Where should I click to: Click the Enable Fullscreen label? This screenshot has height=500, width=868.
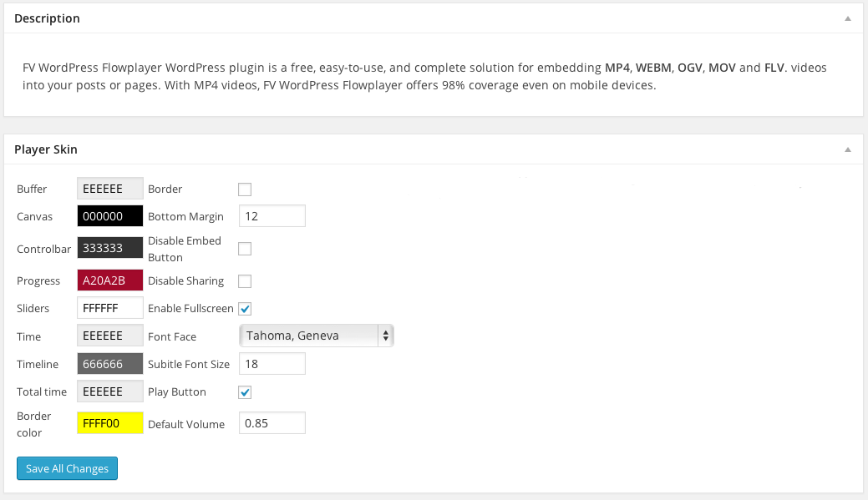[190, 309]
